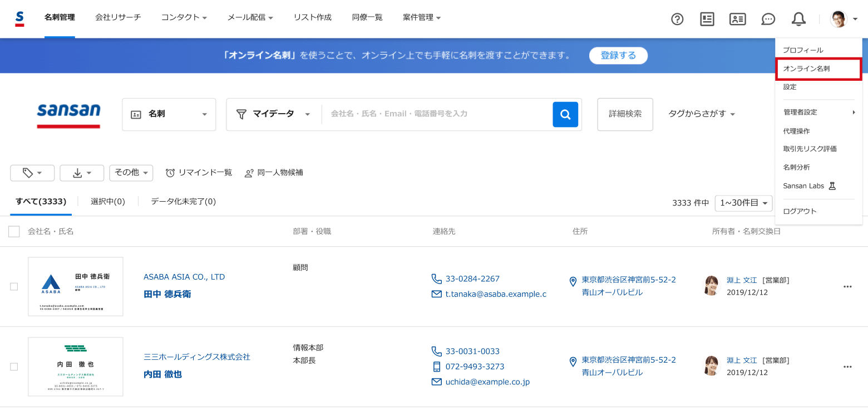Open 田中 徳兵衛 name link

[167, 294]
